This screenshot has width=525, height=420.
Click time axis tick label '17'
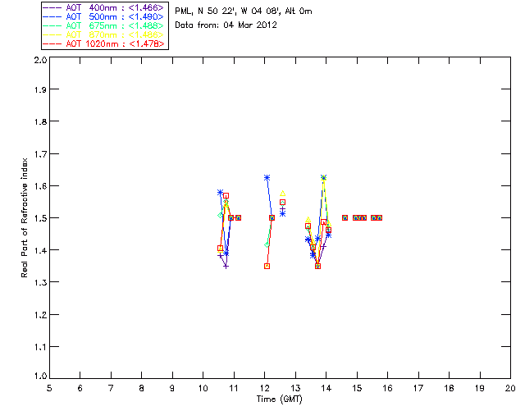(418, 388)
